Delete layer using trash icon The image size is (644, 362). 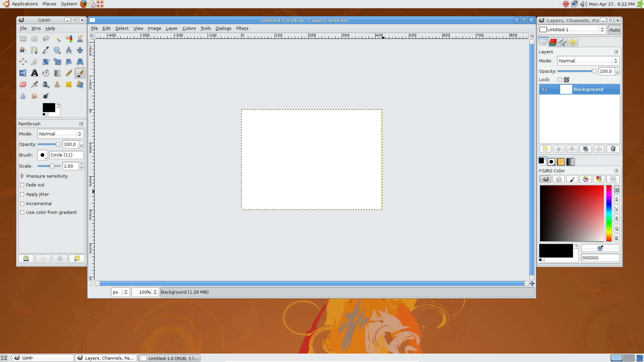tap(613, 149)
